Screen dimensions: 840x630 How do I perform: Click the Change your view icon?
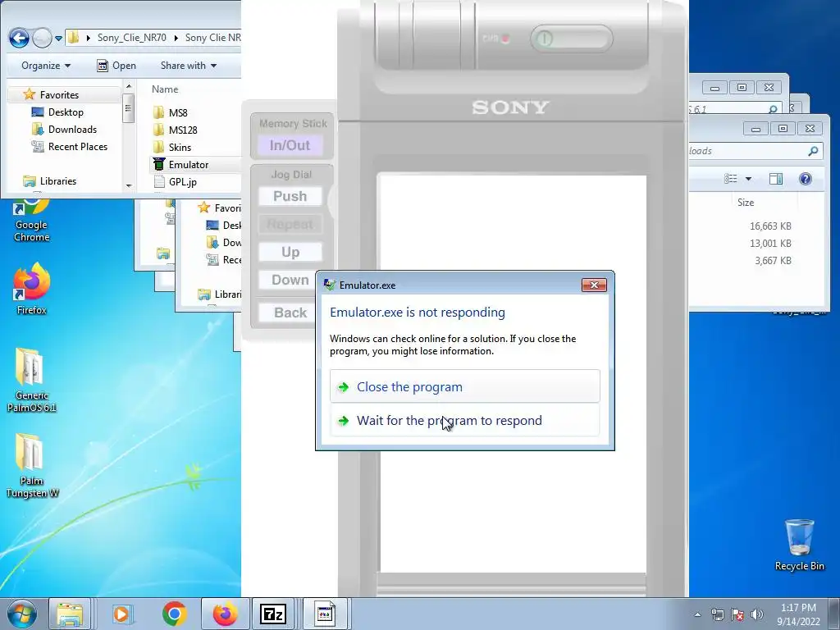731,179
